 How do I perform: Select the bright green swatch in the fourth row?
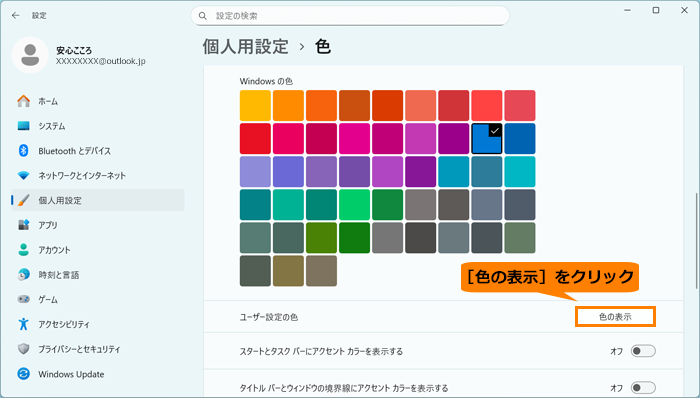354,205
